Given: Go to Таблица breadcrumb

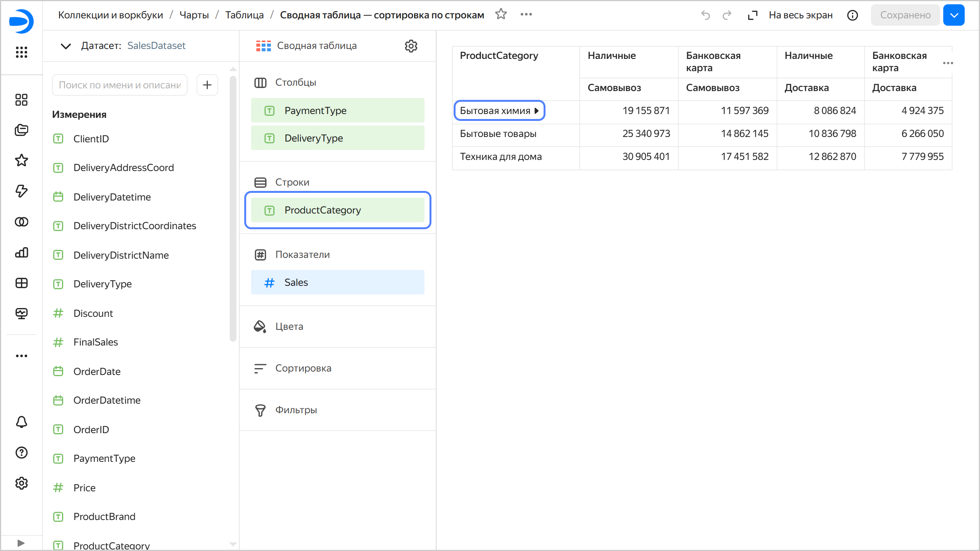Looking at the screenshot, I should (244, 15).
